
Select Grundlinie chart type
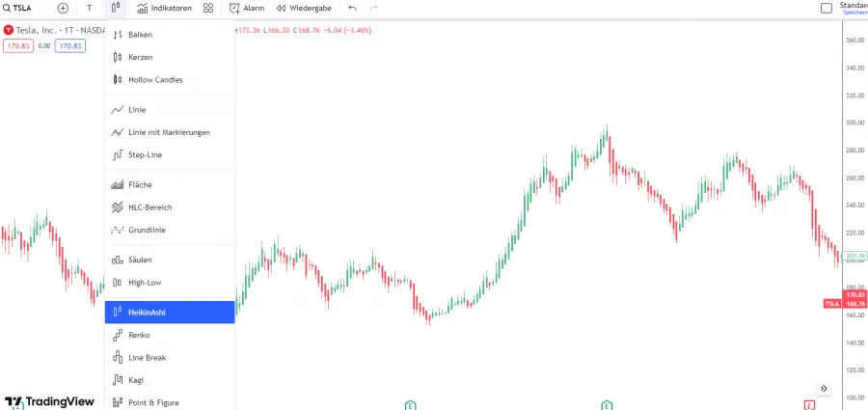pyautogui.click(x=170, y=230)
